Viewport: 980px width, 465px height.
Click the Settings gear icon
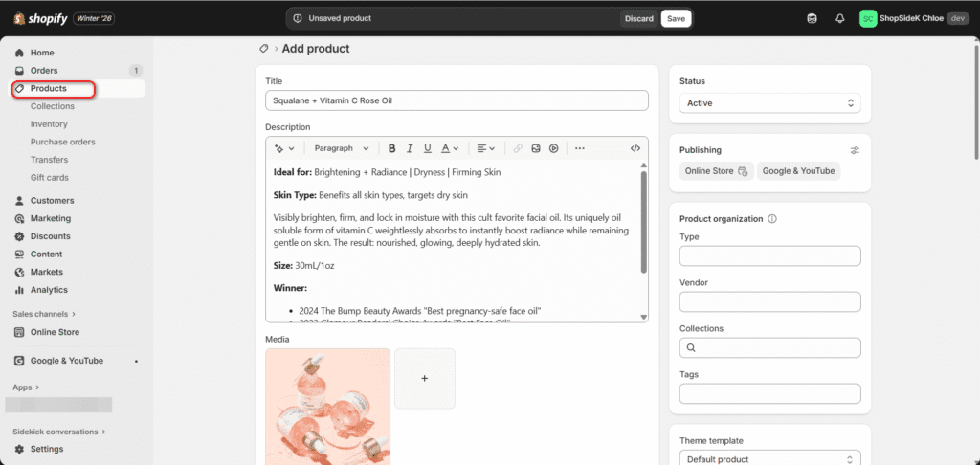coord(19,449)
